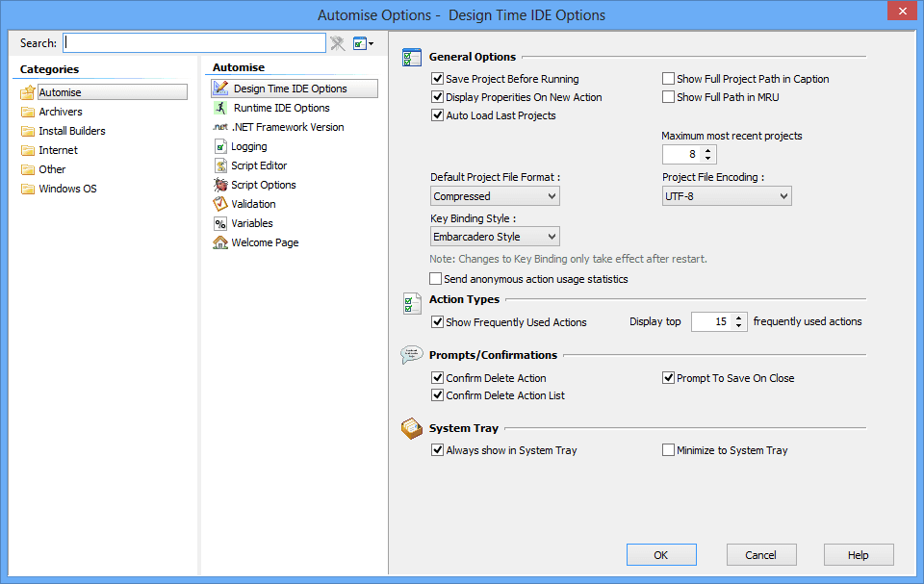
Task: Click the Install Builders folder icon
Action: pyautogui.click(x=28, y=131)
